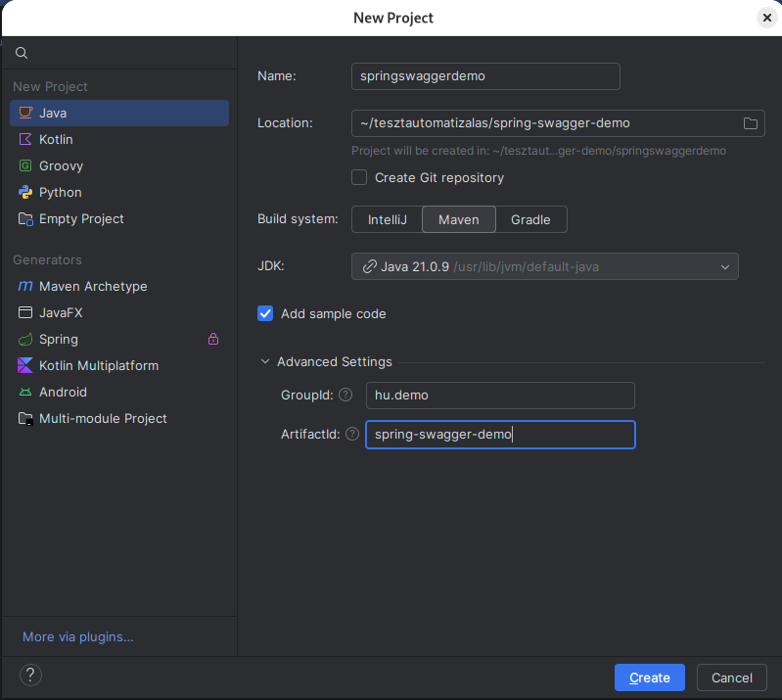This screenshot has height=700, width=782.
Task: Set build system to IntelliJ
Action: [387, 219]
